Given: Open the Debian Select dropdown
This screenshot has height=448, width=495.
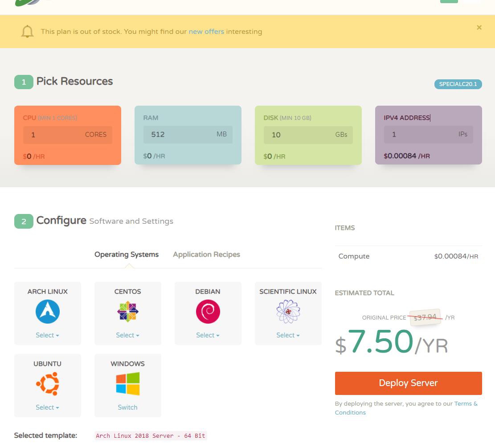Looking at the screenshot, I should coord(208,335).
